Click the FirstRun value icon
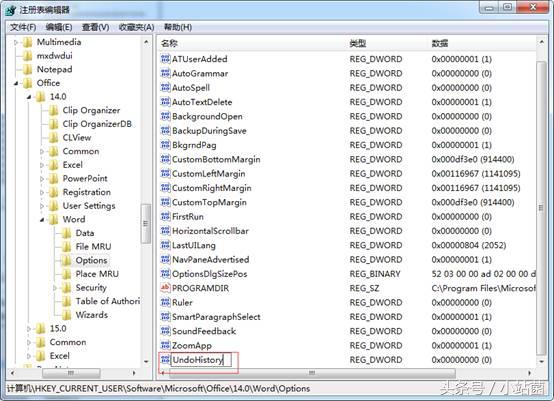The height and width of the screenshot is (401, 554). click(x=165, y=216)
